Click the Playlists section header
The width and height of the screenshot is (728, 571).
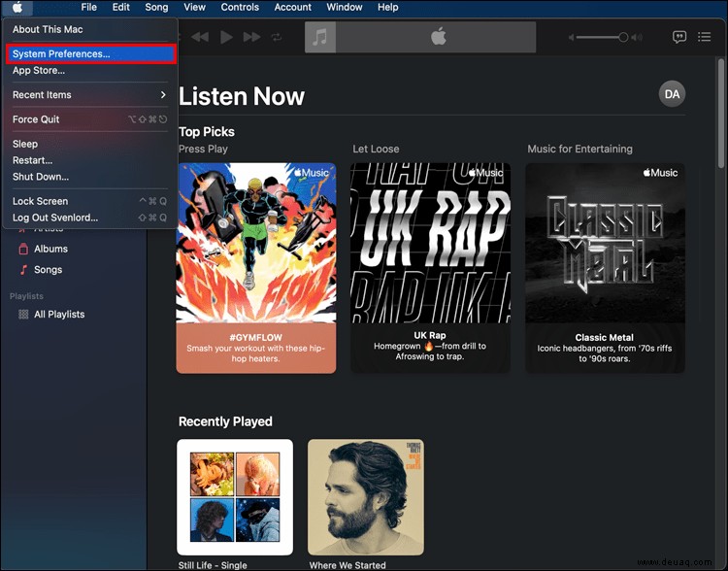[26, 296]
